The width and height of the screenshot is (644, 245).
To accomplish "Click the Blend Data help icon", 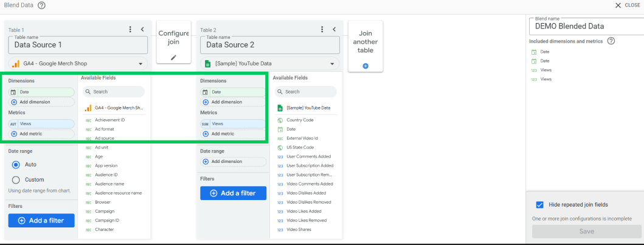I will [41, 5].
